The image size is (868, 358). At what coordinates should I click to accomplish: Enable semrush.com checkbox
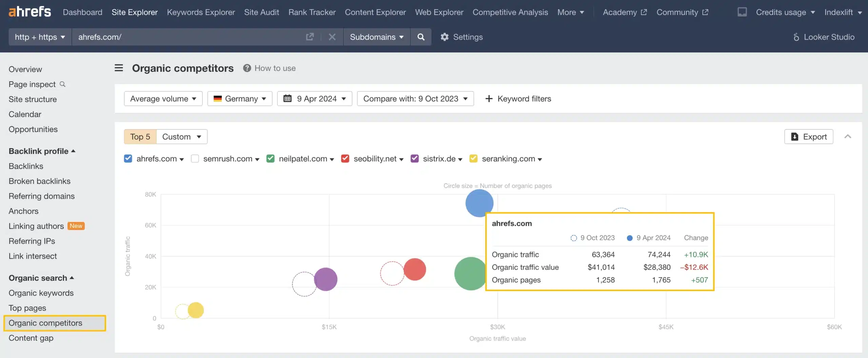point(195,158)
